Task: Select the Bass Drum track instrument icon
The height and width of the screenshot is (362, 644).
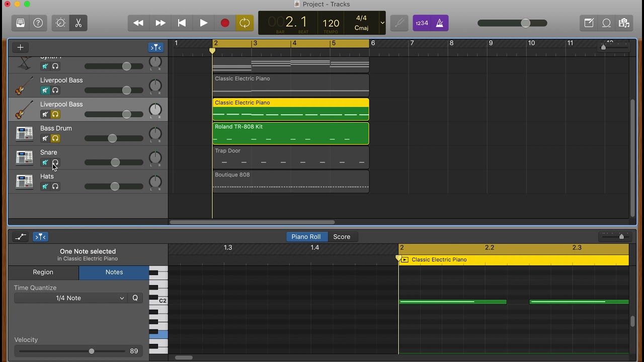Action: pyautogui.click(x=24, y=133)
